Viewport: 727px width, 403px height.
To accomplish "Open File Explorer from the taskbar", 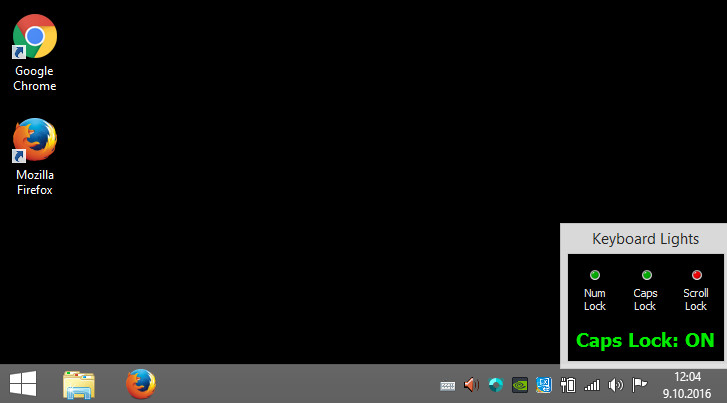I will click(79, 384).
